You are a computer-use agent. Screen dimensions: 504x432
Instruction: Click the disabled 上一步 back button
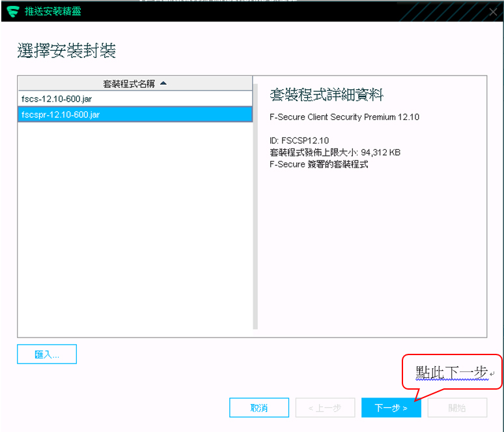[x=326, y=408]
